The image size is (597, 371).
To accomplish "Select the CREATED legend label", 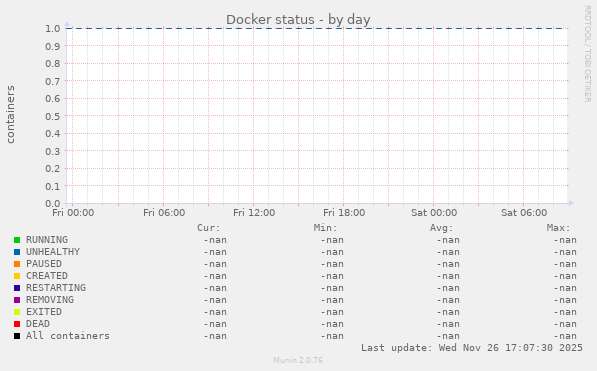I will 47,276.
